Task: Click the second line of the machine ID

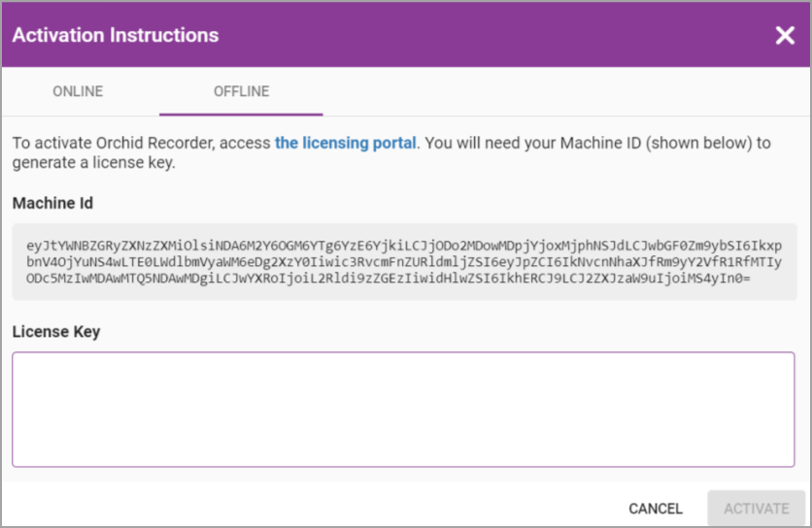Action: (x=403, y=262)
